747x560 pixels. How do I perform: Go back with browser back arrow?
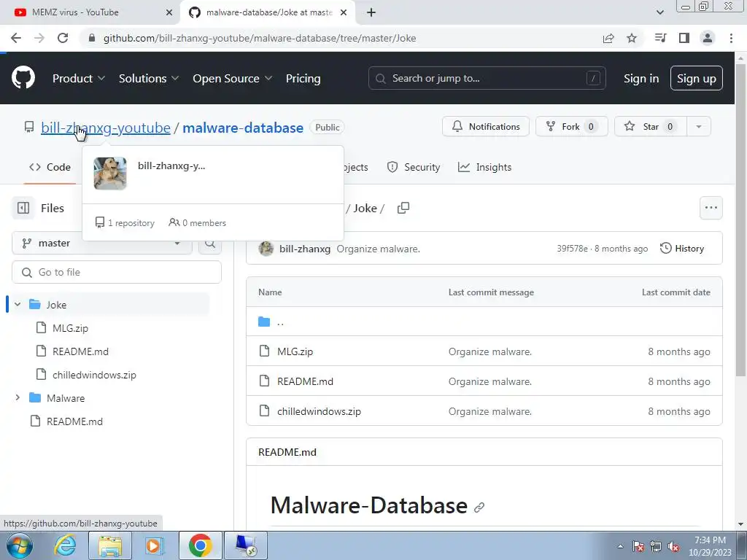tap(16, 38)
